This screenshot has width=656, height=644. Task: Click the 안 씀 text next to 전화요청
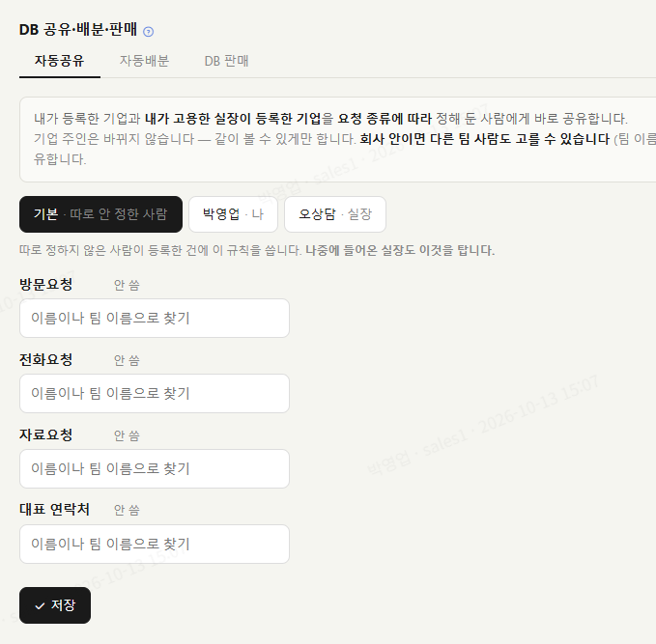127,360
